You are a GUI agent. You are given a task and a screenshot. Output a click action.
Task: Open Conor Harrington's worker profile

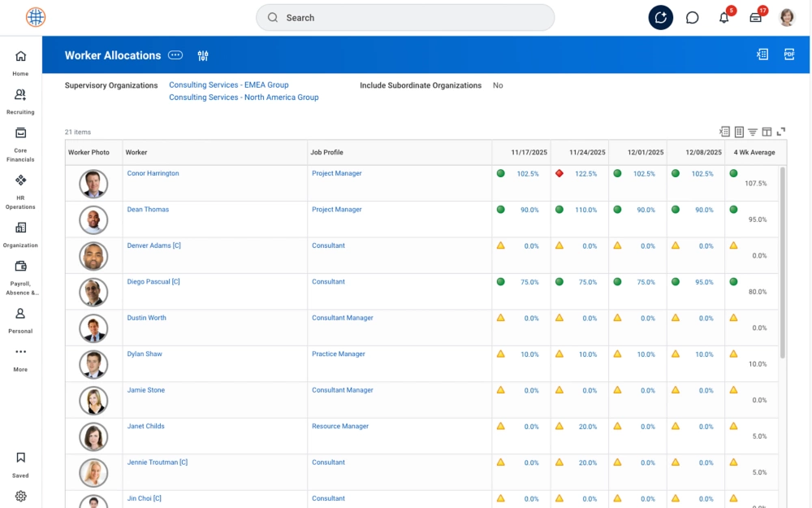pyautogui.click(x=153, y=173)
